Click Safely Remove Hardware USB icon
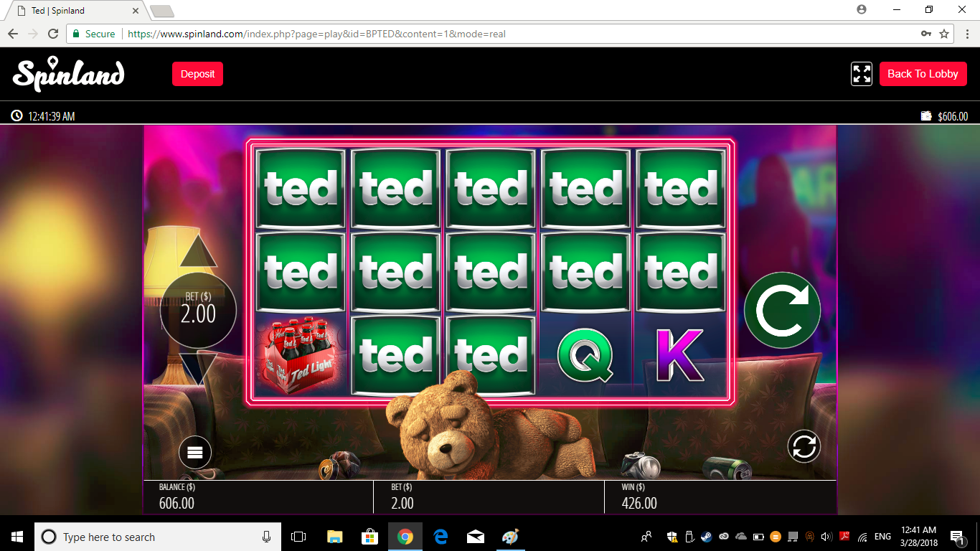Viewport: 980px width, 551px height. coord(689,537)
